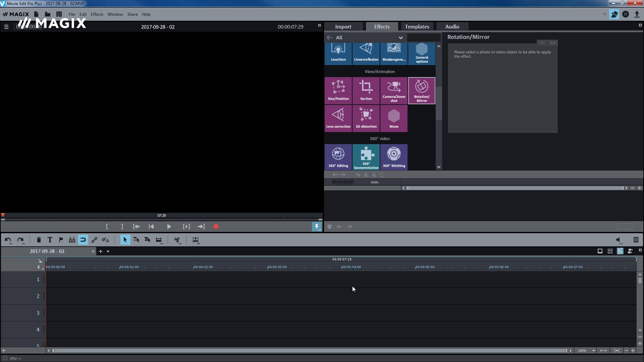Viewport: 644px width, 362px height.
Task: Toggle the record button on timeline
Action: coord(216,226)
